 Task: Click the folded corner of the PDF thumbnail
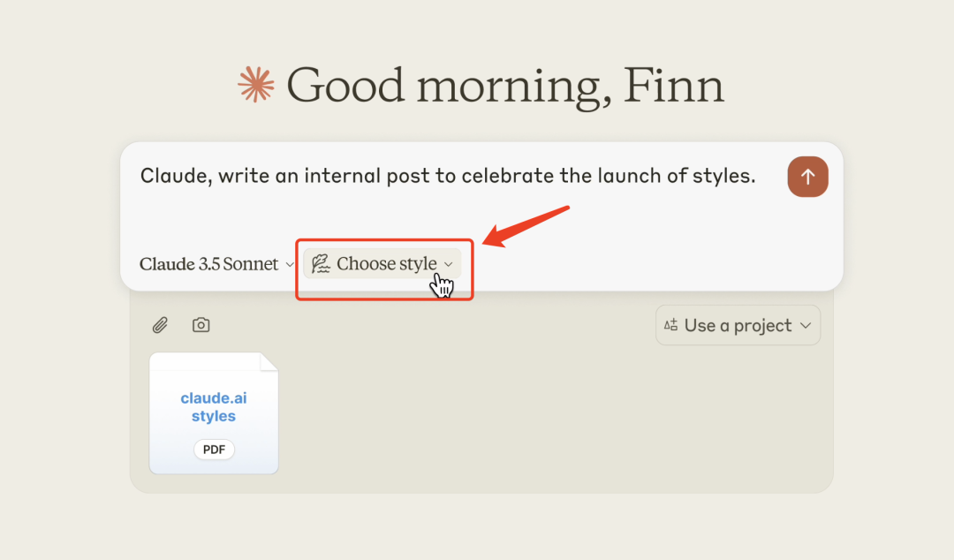(269, 361)
